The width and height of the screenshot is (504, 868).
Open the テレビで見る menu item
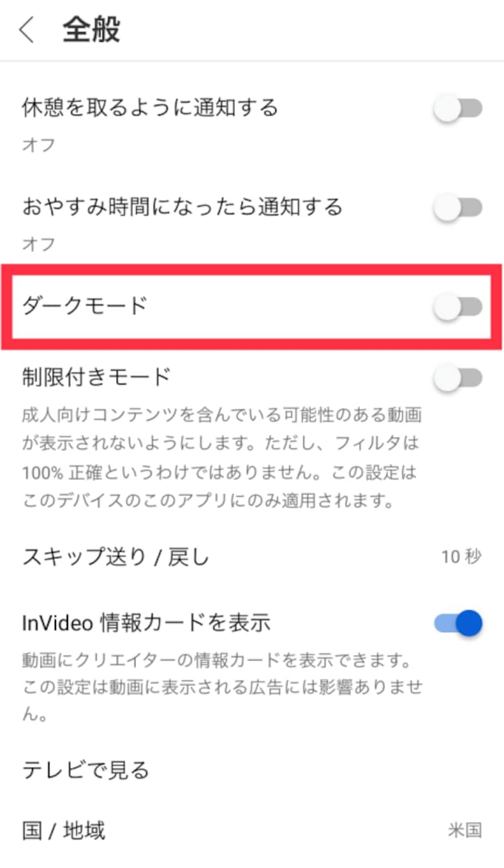252,770
